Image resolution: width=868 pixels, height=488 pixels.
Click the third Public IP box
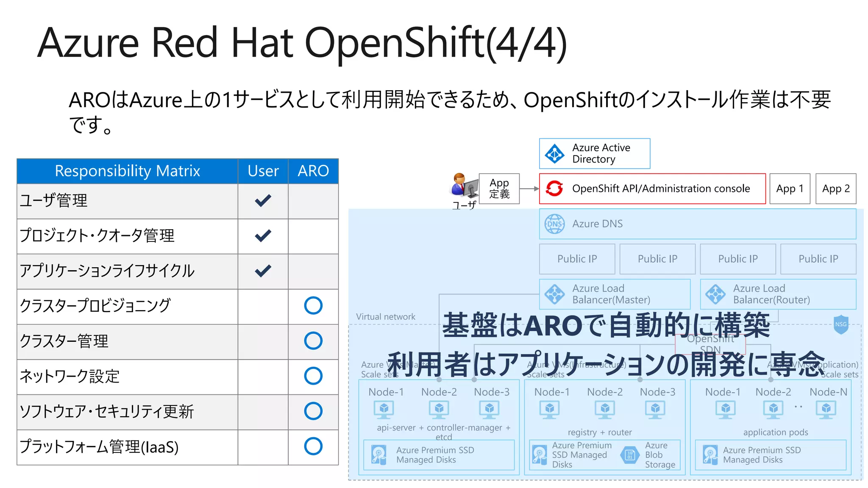(x=738, y=259)
